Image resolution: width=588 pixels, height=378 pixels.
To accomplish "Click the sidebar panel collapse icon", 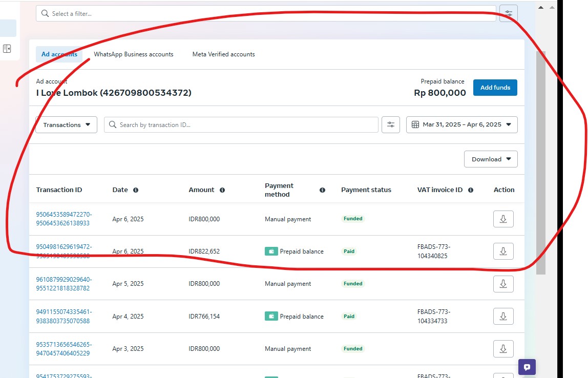I will click(x=7, y=49).
